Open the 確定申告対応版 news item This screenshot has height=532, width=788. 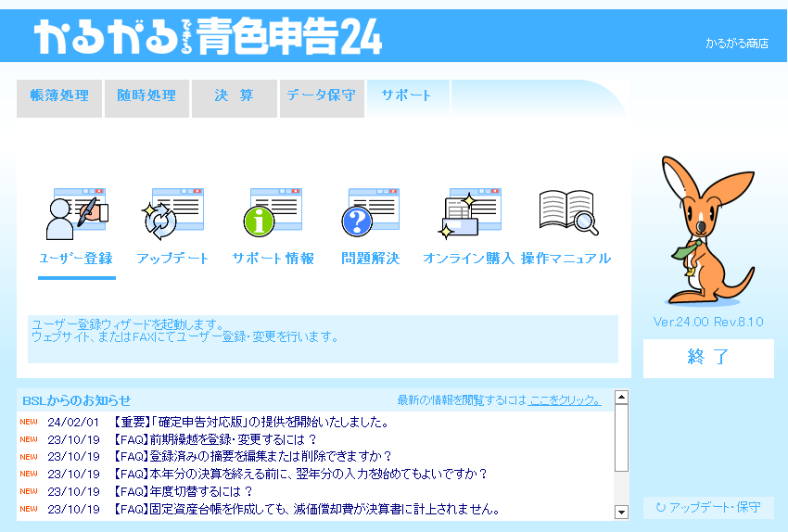251,422
